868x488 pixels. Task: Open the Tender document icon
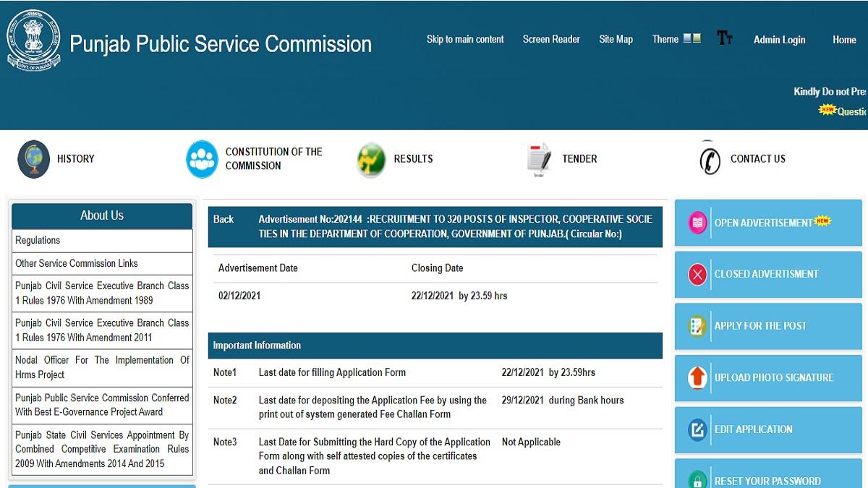pyautogui.click(x=539, y=160)
